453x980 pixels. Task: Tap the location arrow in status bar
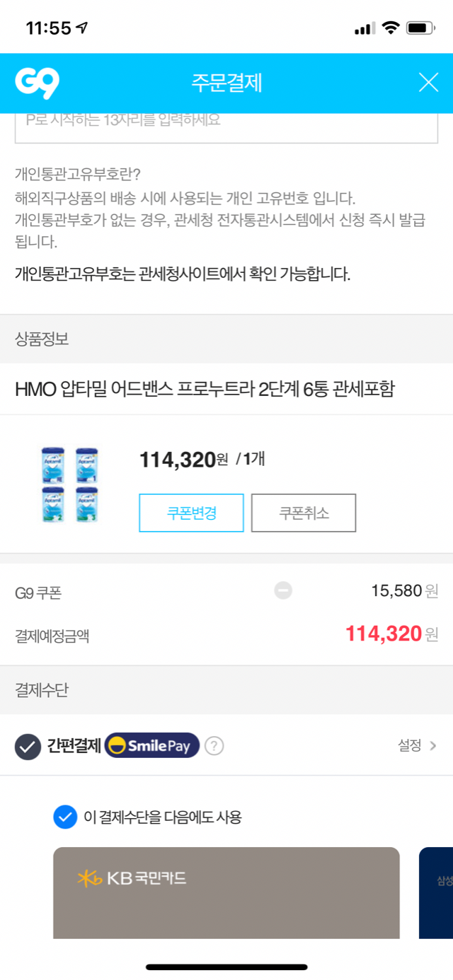point(82,28)
